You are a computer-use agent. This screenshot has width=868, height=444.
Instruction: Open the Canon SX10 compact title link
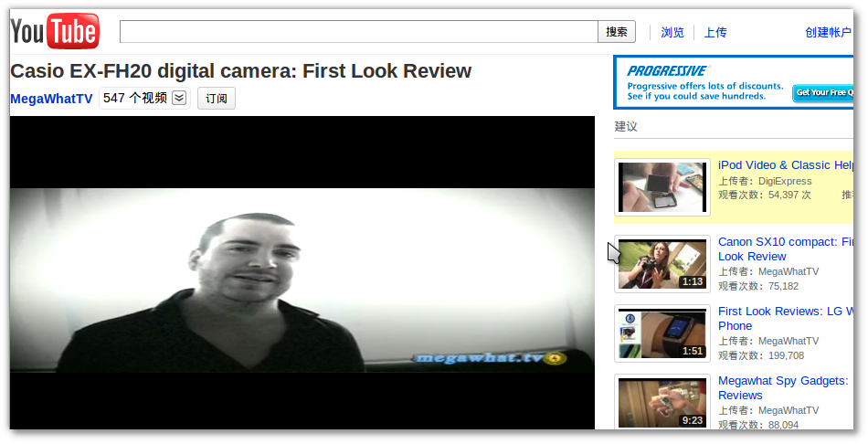point(786,249)
